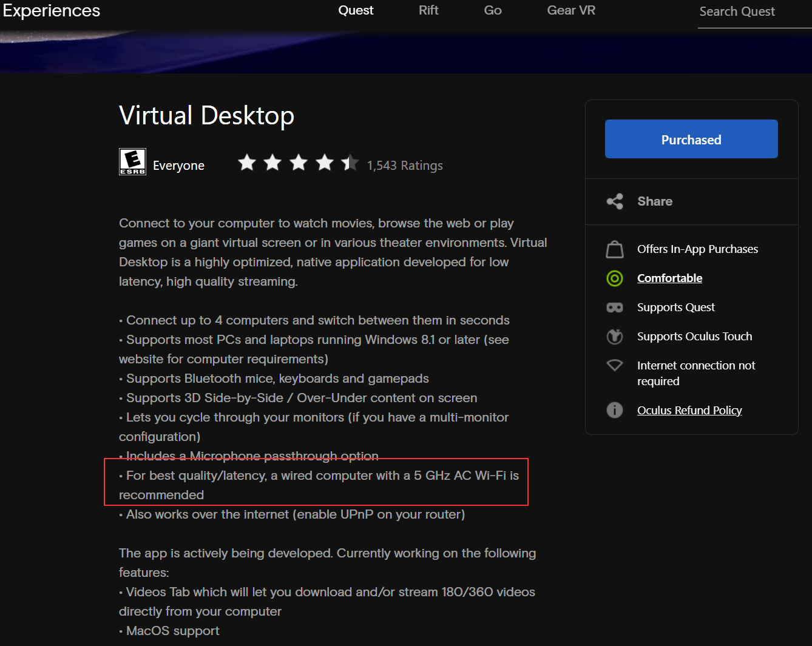Click the 'Connect up to 4 computers' bullet

(x=314, y=320)
